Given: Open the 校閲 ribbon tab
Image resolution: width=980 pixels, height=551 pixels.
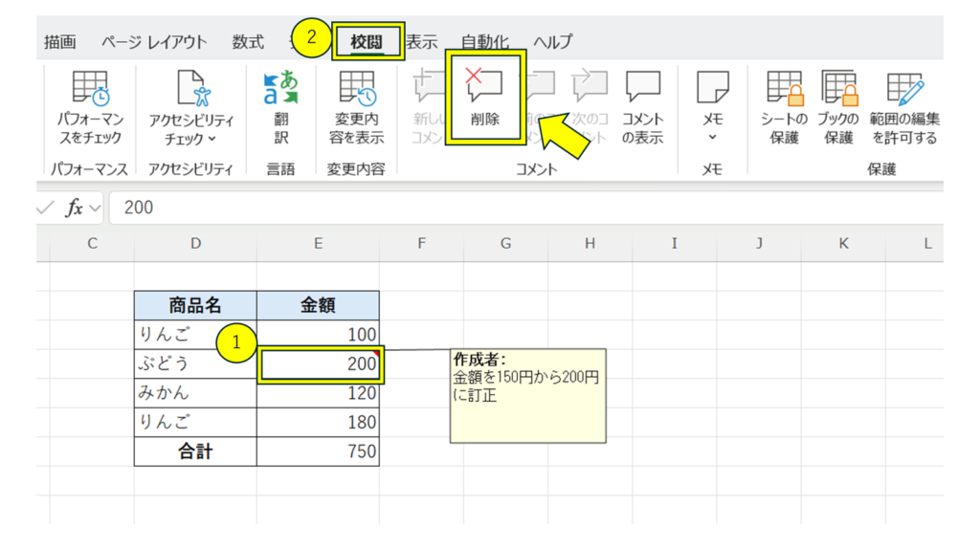Looking at the screenshot, I should (x=367, y=42).
